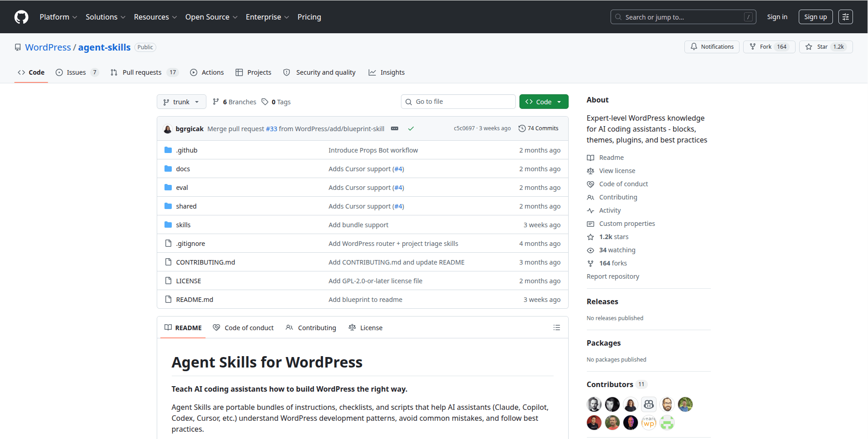Viewport: 868px width, 439px height.
Task: Open the Resources menu
Action: (x=154, y=17)
